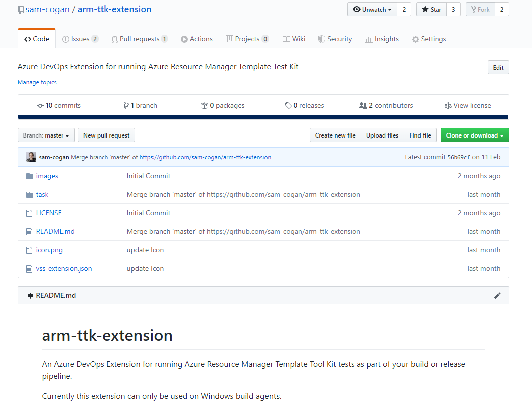Click the Manage topics link
The image size is (532, 408).
click(37, 82)
